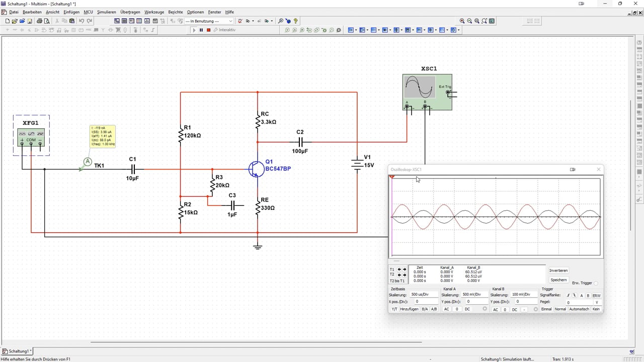Select Y/T timebase display mode

pos(394,309)
